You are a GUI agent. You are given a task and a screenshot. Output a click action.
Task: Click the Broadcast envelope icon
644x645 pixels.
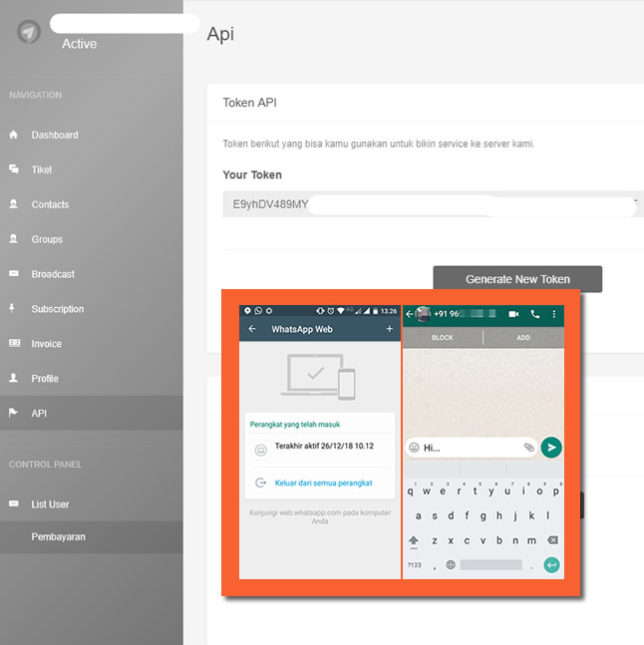point(14,274)
